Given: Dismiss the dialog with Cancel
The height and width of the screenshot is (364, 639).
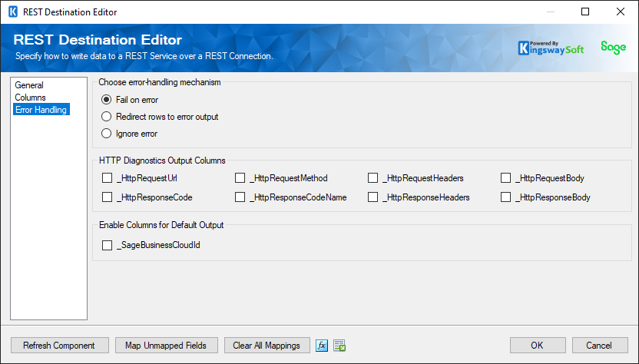Looking at the screenshot, I should click(600, 346).
